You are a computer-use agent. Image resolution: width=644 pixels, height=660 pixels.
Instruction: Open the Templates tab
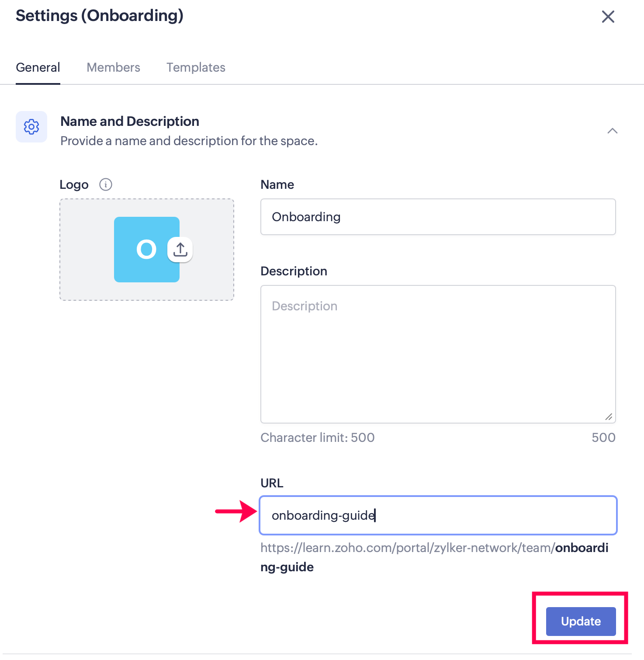click(x=196, y=67)
